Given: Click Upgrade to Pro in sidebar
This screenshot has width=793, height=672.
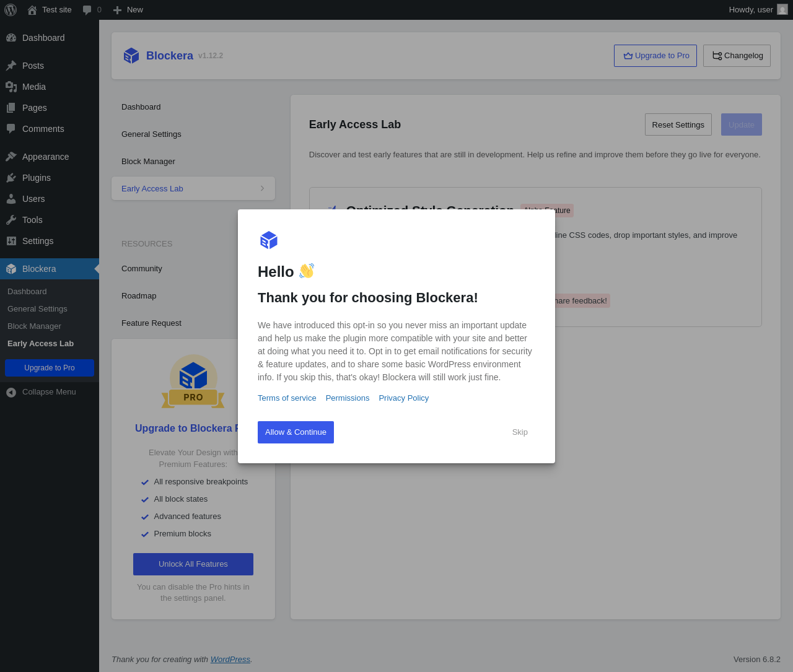Looking at the screenshot, I should click(50, 368).
